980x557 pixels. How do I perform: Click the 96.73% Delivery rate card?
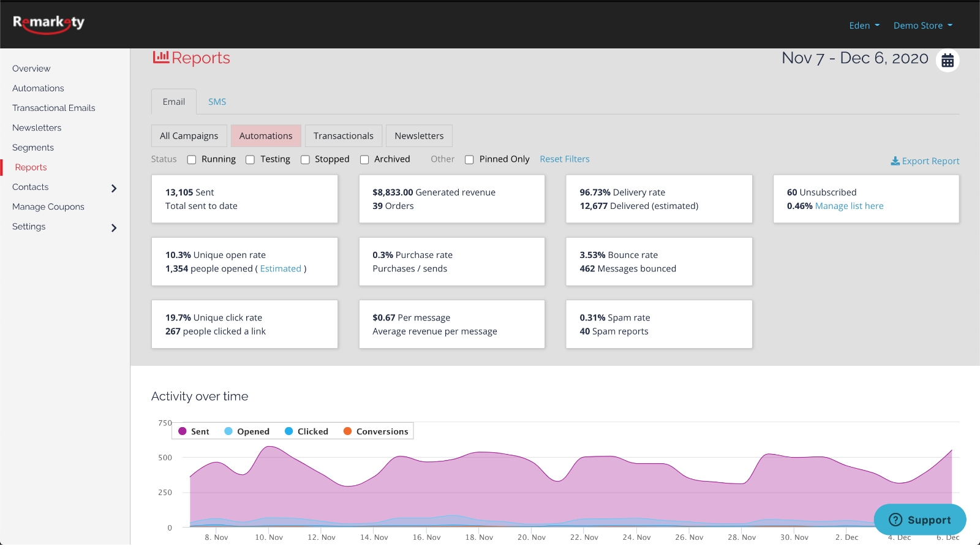point(659,199)
